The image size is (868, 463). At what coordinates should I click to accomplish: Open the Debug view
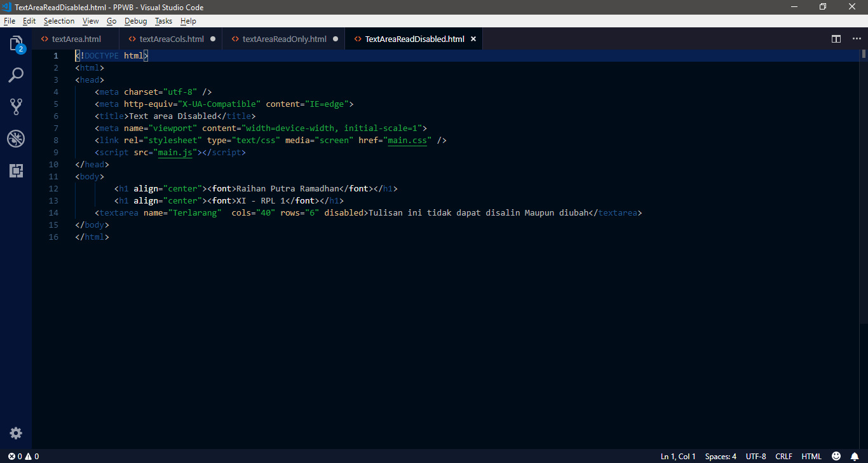tap(16, 139)
